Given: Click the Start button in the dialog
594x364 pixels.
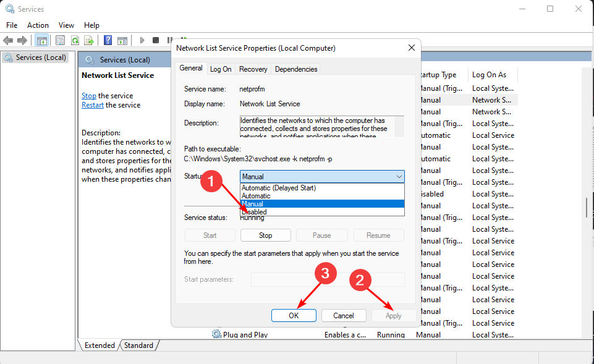Looking at the screenshot, I should pyautogui.click(x=210, y=235).
